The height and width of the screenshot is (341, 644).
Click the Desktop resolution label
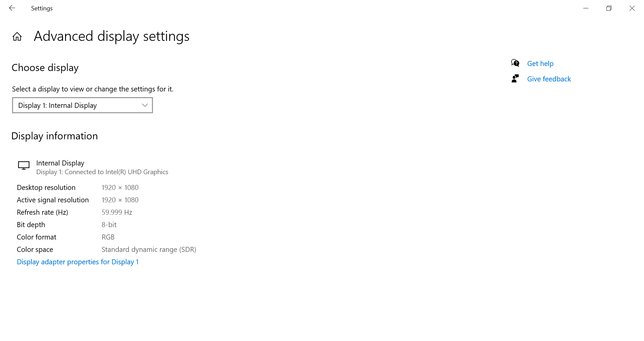click(46, 188)
